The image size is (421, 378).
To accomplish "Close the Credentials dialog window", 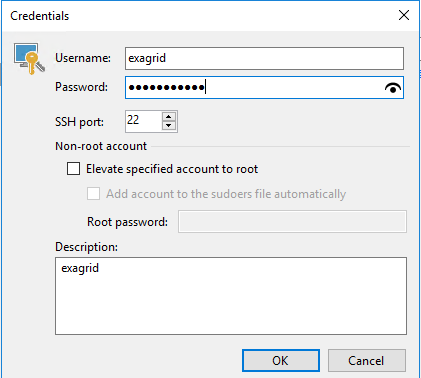I will coord(404,15).
